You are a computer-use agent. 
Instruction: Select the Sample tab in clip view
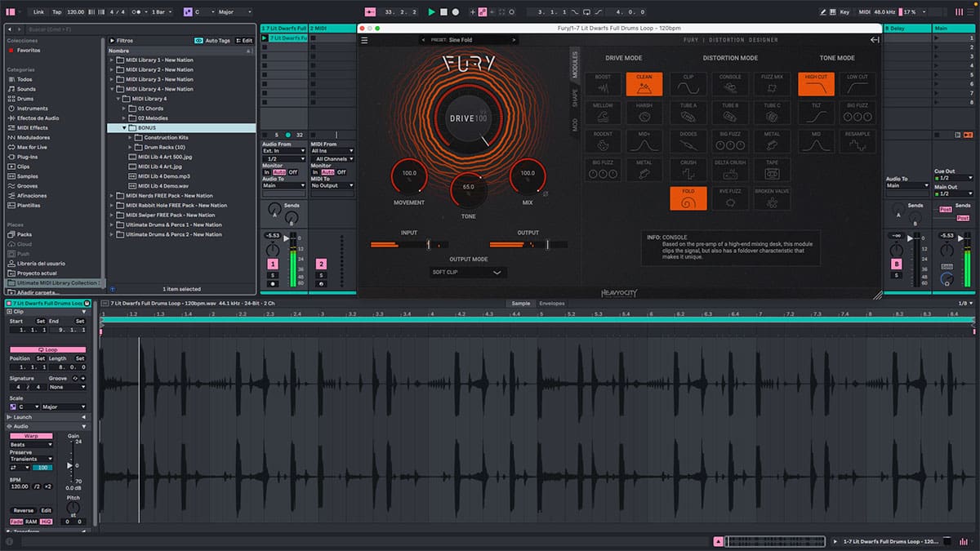click(x=520, y=304)
